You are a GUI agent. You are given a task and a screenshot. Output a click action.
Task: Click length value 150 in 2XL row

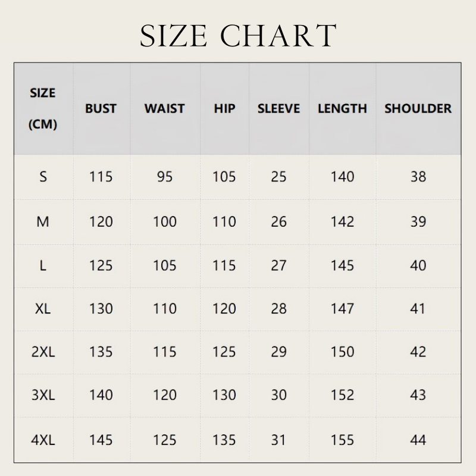coord(342,352)
